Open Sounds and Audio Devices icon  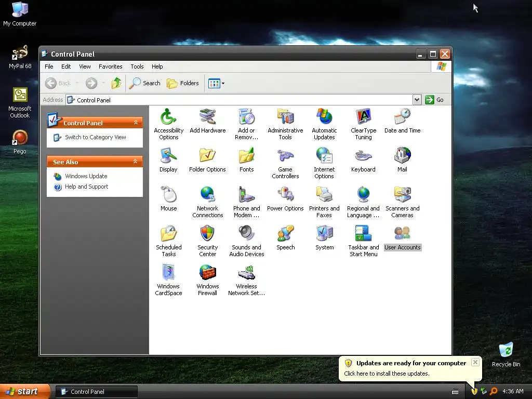pos(246,241)
